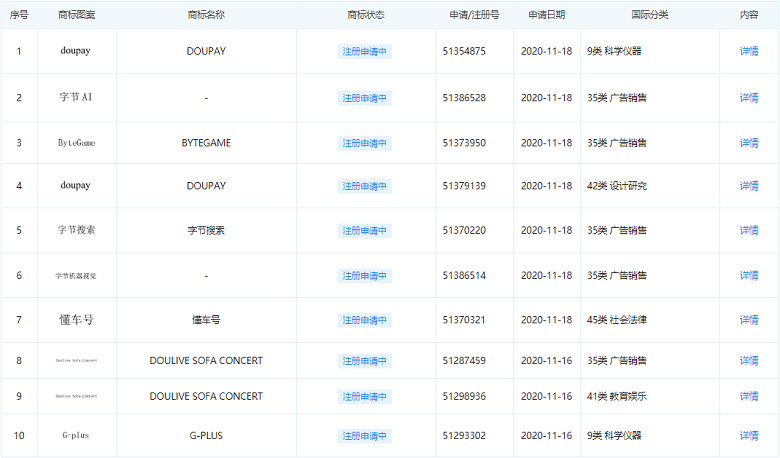Click 注册申请中 status tag for 51386514
Image resolution: width=780 pixels, height=458 pixels.
pyautogui.click(x=365, y=276)
